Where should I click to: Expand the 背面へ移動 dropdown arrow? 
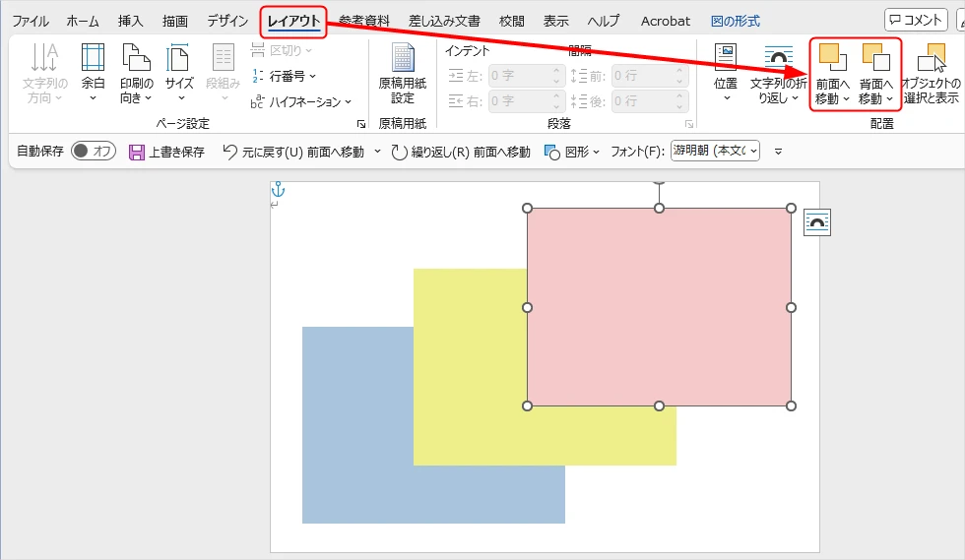[x=889, y=99]
